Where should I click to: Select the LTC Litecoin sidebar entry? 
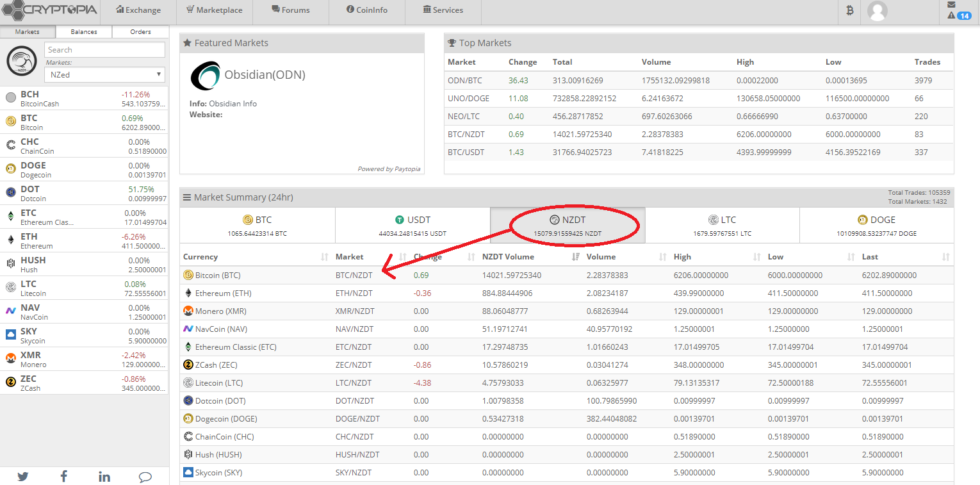point(84,288)
